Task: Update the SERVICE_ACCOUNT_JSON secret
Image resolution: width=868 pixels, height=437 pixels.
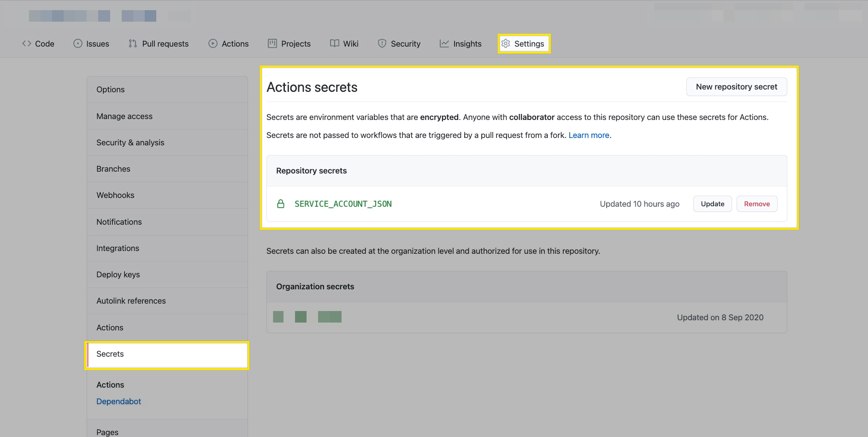Action: pyautogui.click(x=712, y=204)
